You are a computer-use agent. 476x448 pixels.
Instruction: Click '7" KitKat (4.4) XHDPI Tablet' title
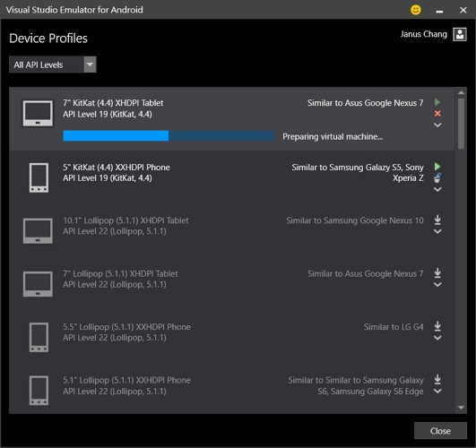[113, 103]
